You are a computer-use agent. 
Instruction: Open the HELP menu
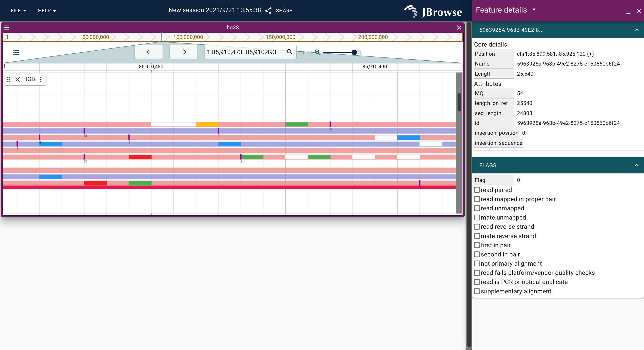[x=47, y=11]
